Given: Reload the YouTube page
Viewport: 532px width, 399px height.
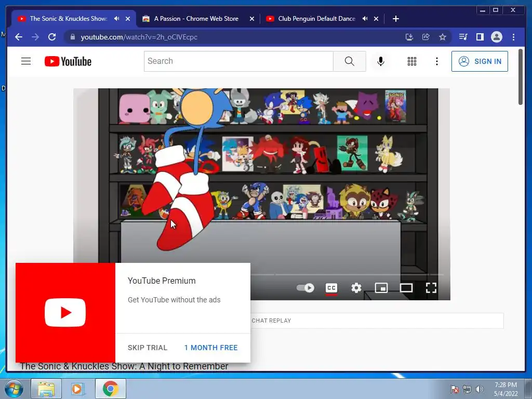Looking at the screenshot, I should (52, 37).
